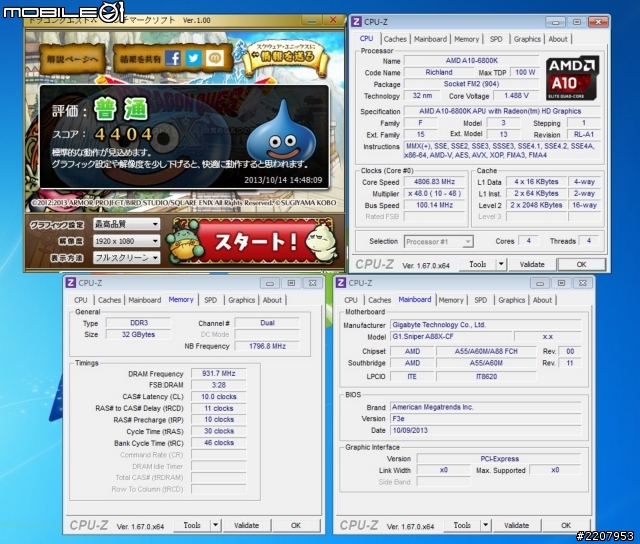Click the NB Frequency 1796.8 MHz value
The height and width of the screenshot is (544, 640).
(x=267, y=346)
